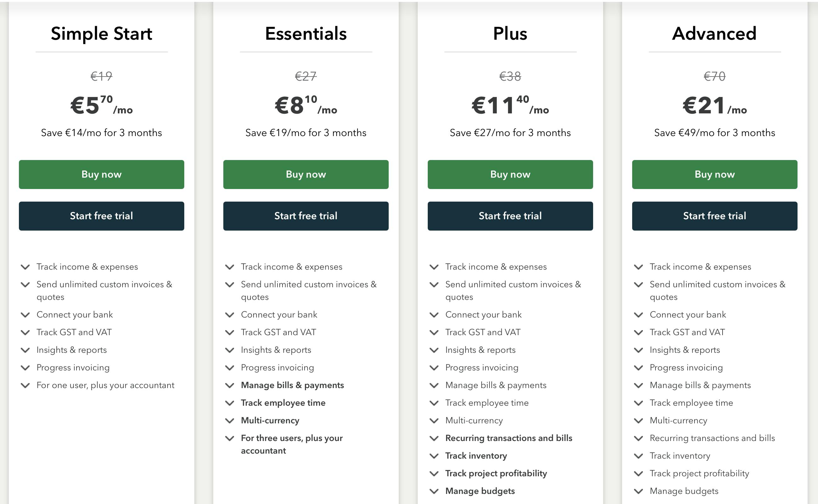Expand Connect your bank chevron in Simple Start
The height and width of the screenshot is (504, 818).
[25, 315]
